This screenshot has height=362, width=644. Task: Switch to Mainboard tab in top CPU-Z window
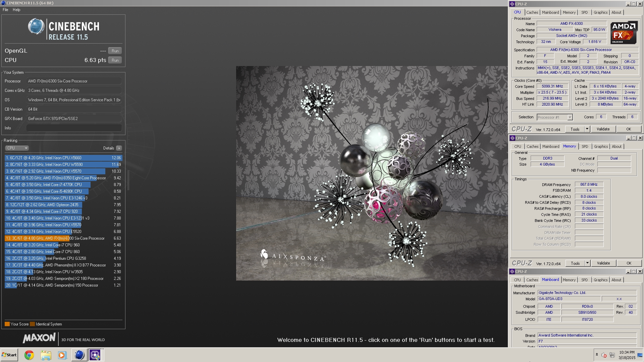pos(550,12)
